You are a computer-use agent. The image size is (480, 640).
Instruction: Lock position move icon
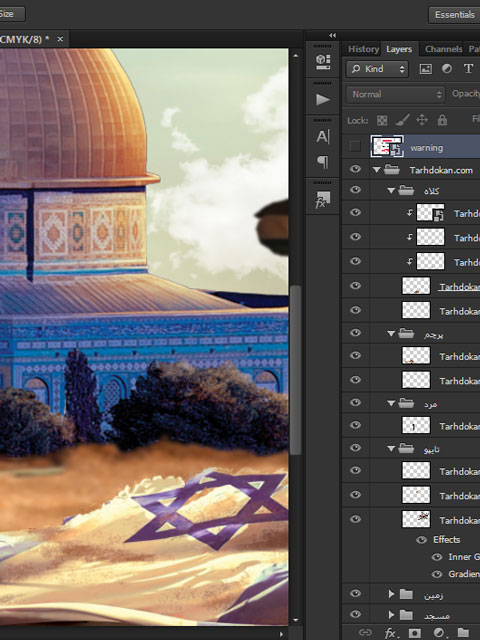coord(422,120)
